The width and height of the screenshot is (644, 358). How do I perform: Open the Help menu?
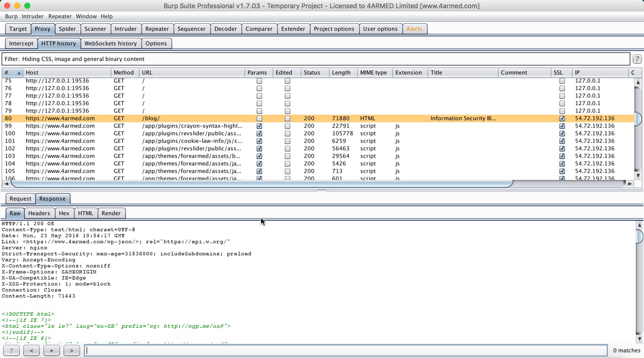point(107,16)
